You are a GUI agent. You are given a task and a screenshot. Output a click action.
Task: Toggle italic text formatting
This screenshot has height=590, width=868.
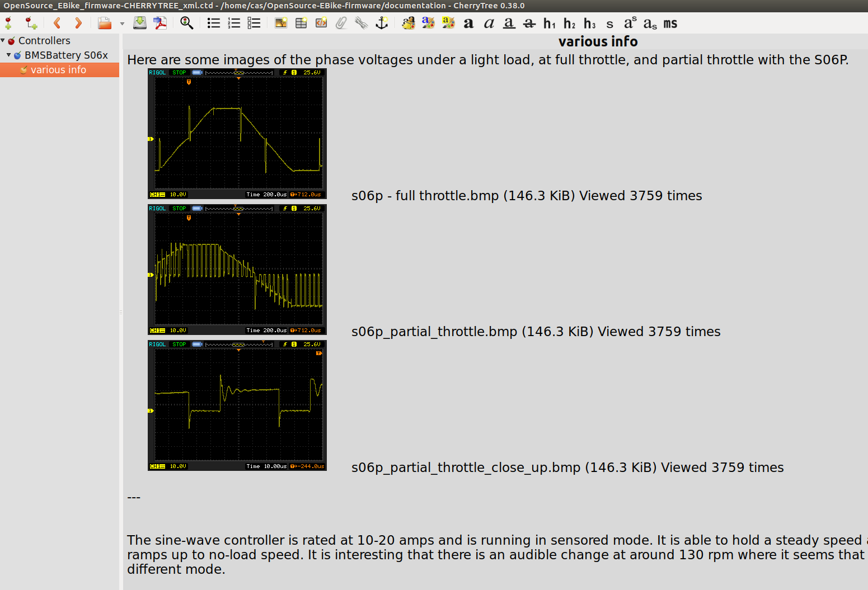pos(489,23)
